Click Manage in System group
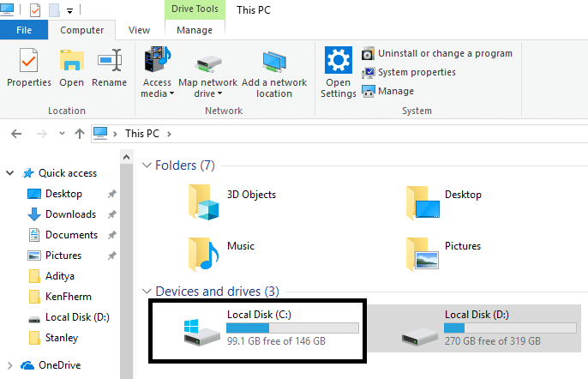 387,91
